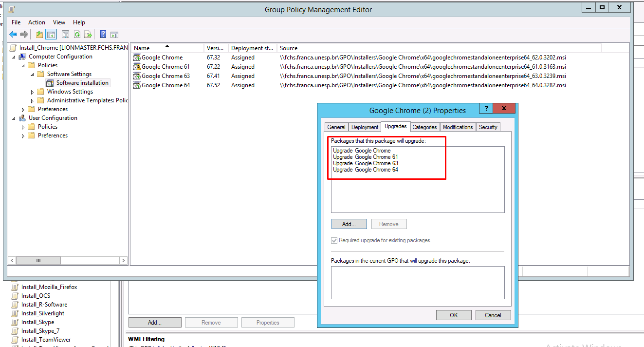Collapse Policies under Computer Configuration
Viewport: 644px width, 347px height.
(x=23, y=66)
